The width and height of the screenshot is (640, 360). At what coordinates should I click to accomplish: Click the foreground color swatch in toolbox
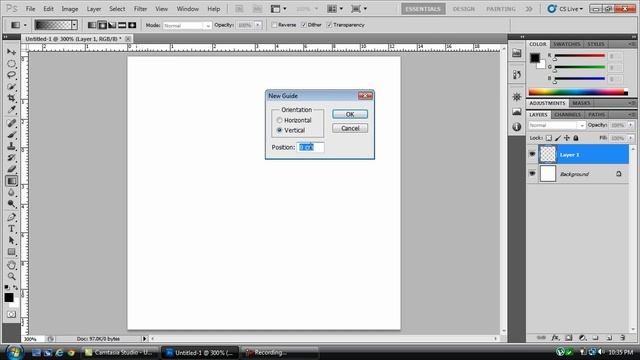[9, 297]
